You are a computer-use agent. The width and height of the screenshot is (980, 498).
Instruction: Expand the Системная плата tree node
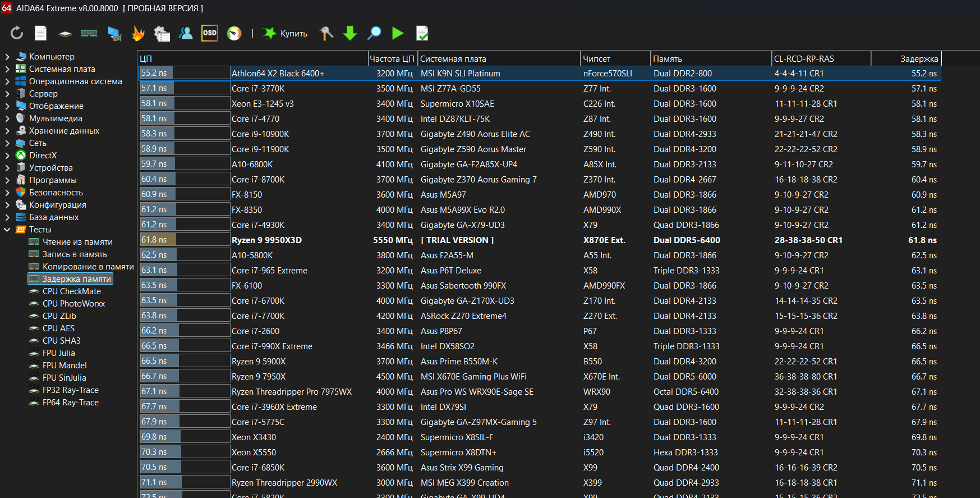[7, 69]
